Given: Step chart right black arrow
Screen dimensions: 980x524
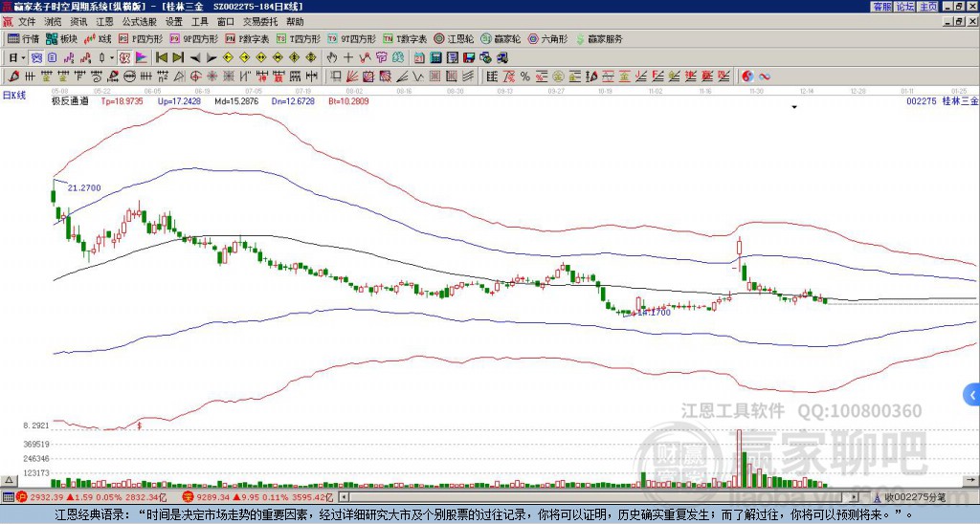Looking at the screenshot, I should 212,58.
